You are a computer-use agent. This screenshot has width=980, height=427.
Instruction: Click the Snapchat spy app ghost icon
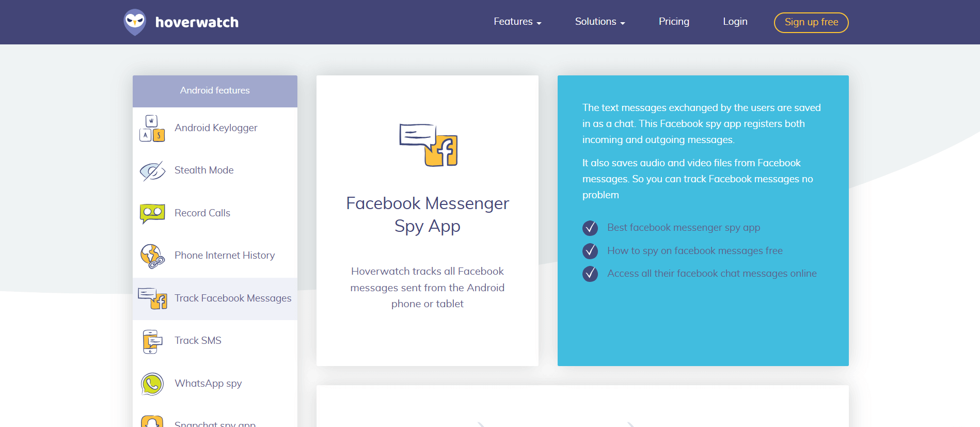[152, 421]
